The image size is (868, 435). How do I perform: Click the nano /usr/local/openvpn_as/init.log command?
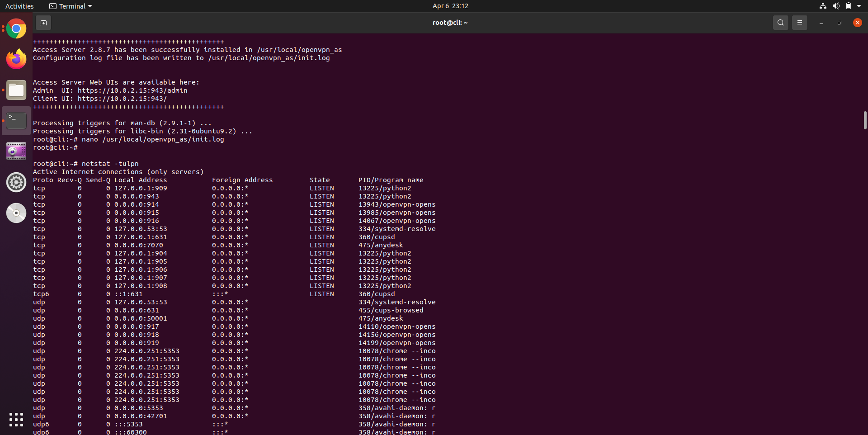[x=153, y=139]
